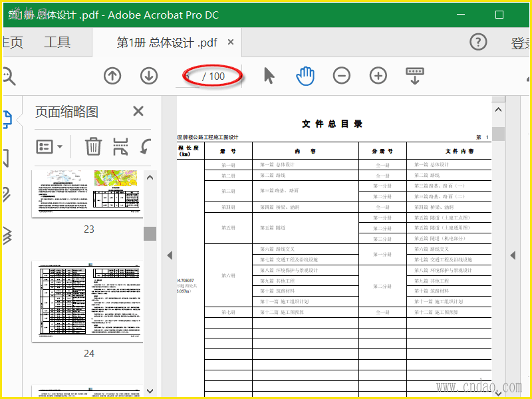
Task: Click the 第六册 cell
Action: click(x=228, y=275)
